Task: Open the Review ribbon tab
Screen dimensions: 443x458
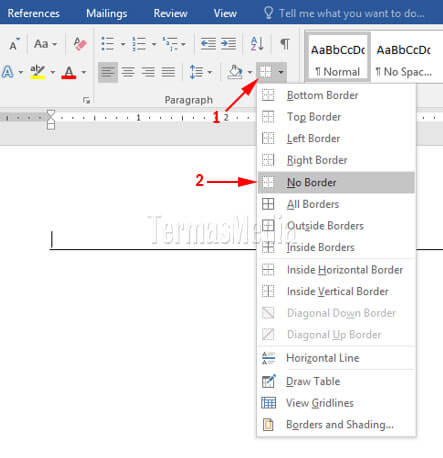Action: point(170,13)
